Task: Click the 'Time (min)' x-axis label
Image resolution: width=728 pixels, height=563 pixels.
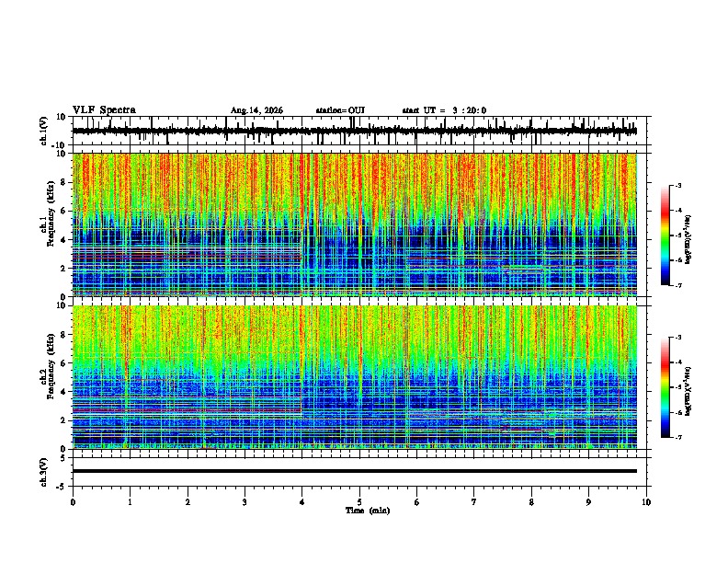Action: [x=368, y=511]
